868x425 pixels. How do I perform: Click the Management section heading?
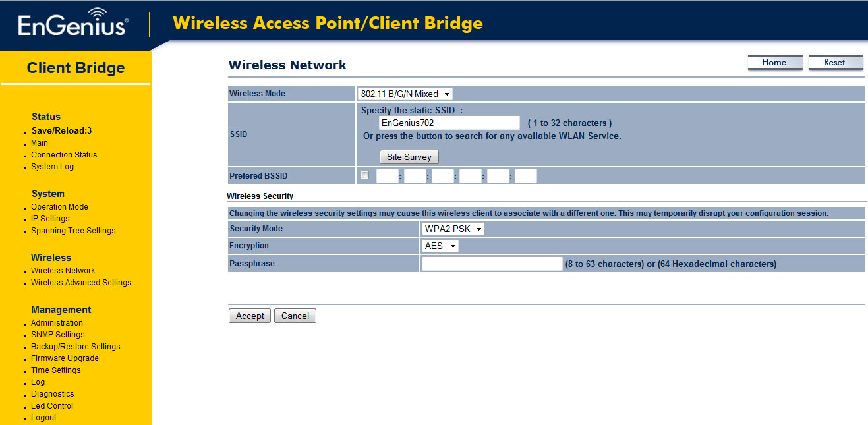[61, 310]
